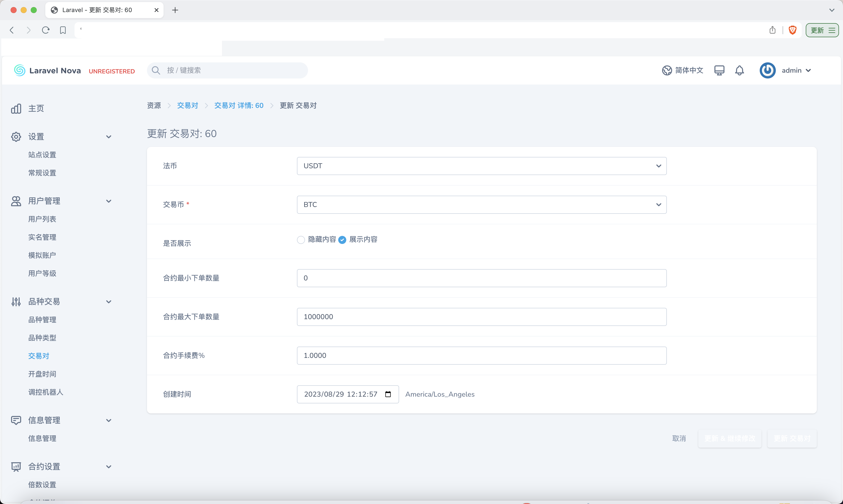This screenshot has width=843, height=504.
Task: Click the 交易对 详情: 60 breadcrumb link
Action: [239, 106]
